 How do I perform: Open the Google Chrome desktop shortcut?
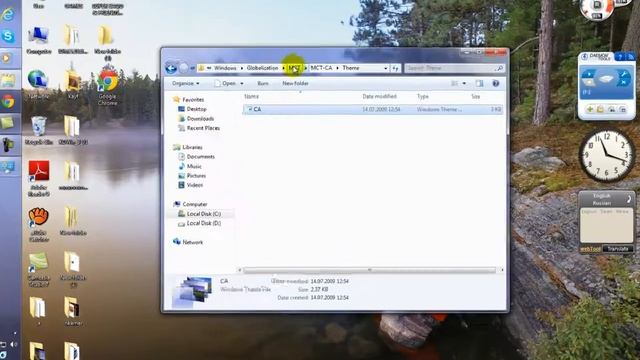(x=108, y=87)
